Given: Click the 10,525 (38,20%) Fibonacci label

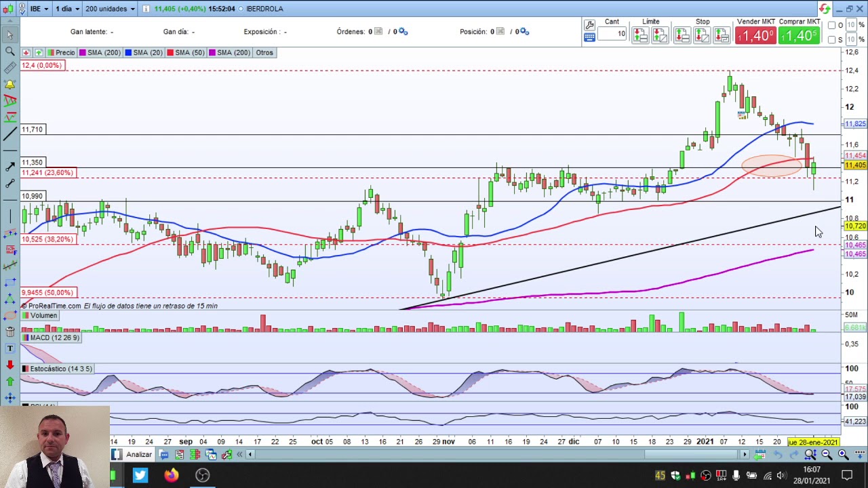Looking at the screenshot, I should [x=47, y=239].
